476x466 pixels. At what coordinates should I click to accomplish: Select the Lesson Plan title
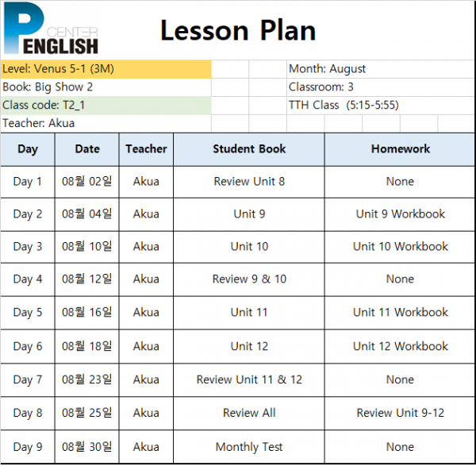238,30
